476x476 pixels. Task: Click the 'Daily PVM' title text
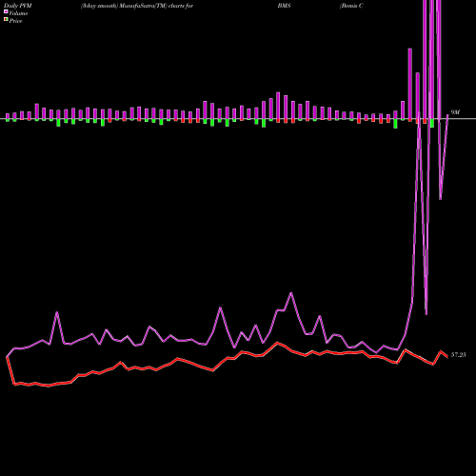[18, 6]
